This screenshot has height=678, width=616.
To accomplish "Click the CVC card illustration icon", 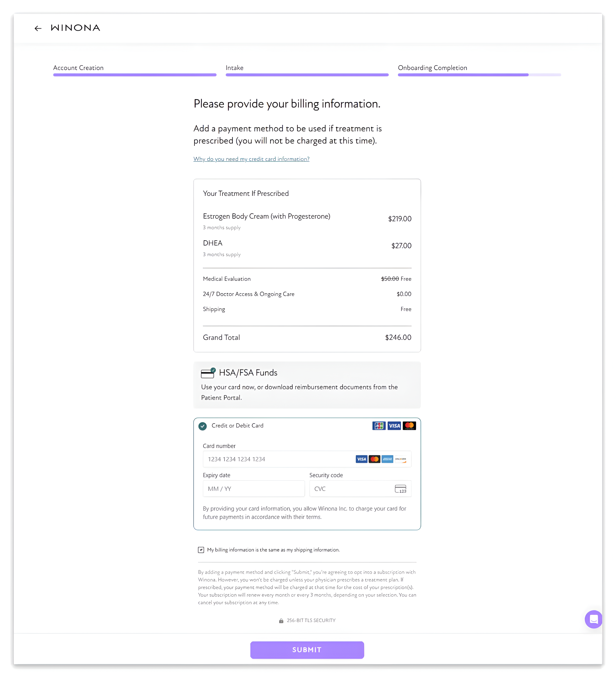I will (400, 489).
